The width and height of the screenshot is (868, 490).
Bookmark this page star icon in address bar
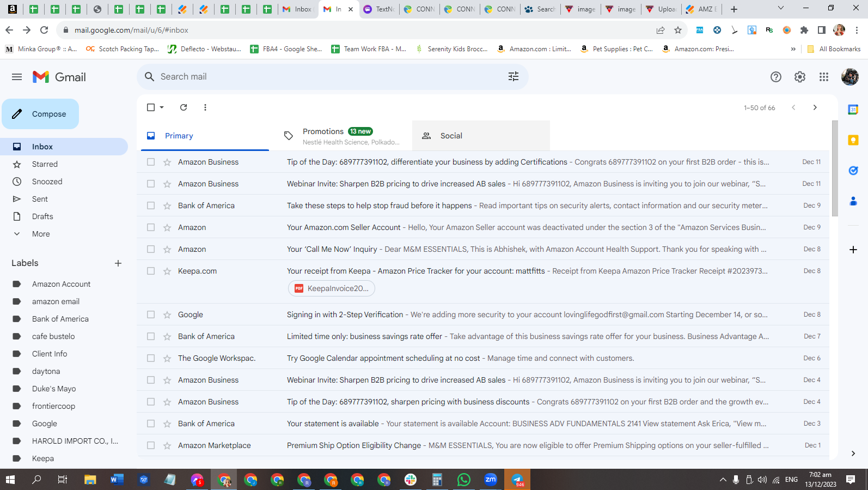pyautogui.click(x=678, y=30)
